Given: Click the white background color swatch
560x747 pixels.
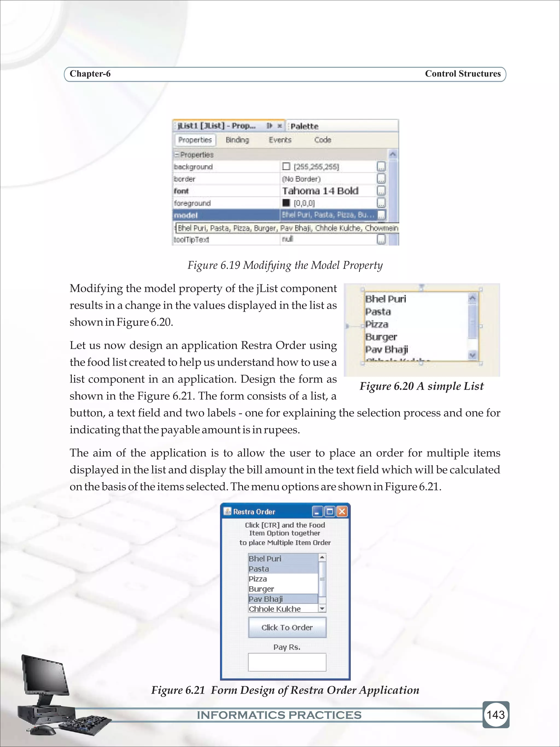Looking at the screenshot, I should [x=286, y=166].
